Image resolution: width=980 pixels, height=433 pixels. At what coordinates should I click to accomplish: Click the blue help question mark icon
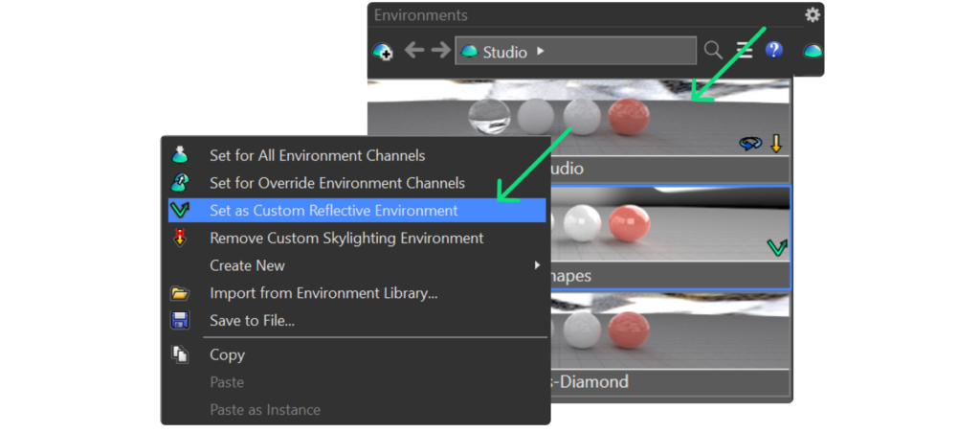click(x=773, y=51)
